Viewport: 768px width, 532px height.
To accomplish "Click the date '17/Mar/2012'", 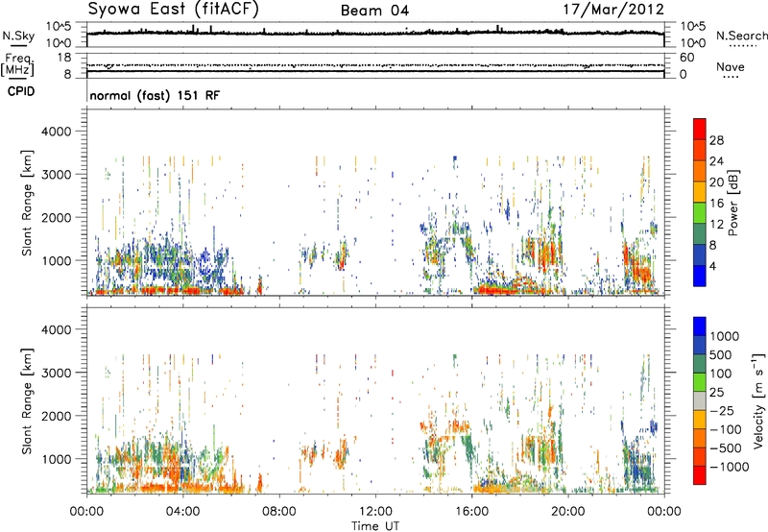I will click(613, 9).
